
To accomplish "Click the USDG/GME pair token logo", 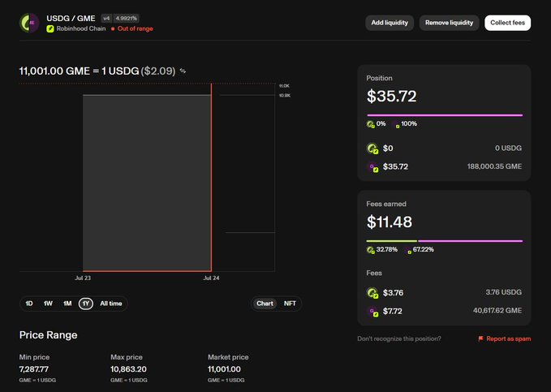I will pos(29,23).
